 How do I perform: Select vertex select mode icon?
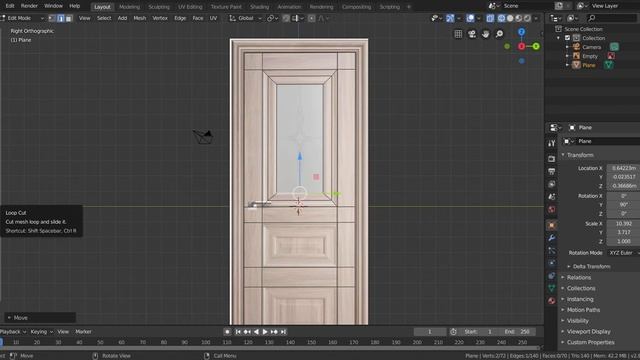click(x=52, y=18)
